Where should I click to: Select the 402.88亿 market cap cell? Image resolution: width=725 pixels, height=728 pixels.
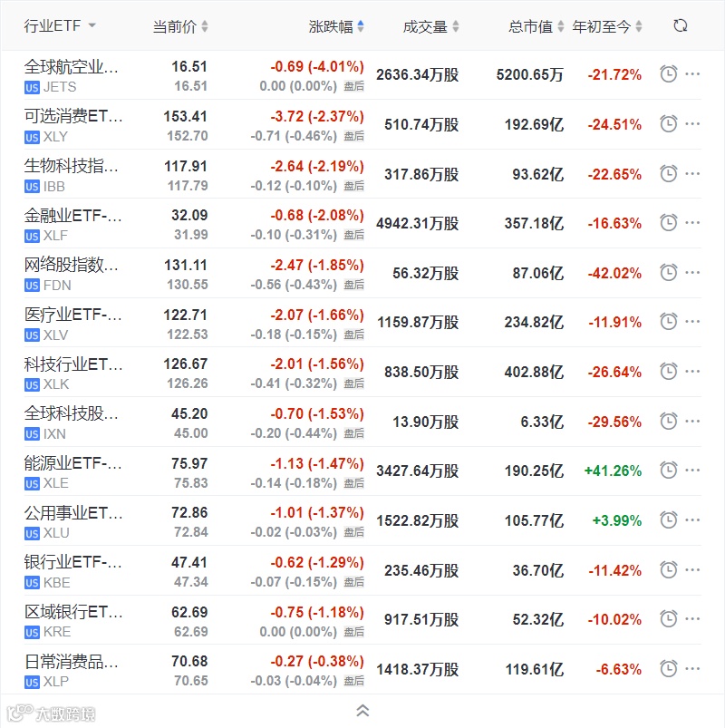[534, 372]
